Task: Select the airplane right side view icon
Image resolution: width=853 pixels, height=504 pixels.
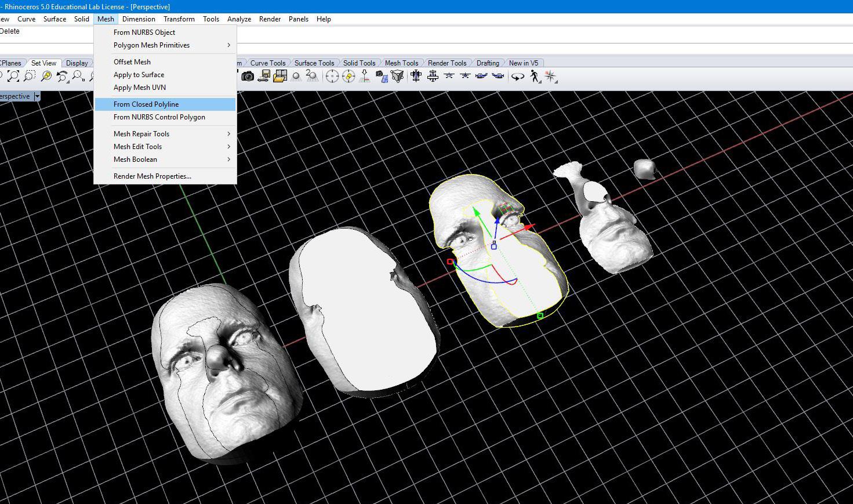Action: pyautogui.click(x=481, y=76)
